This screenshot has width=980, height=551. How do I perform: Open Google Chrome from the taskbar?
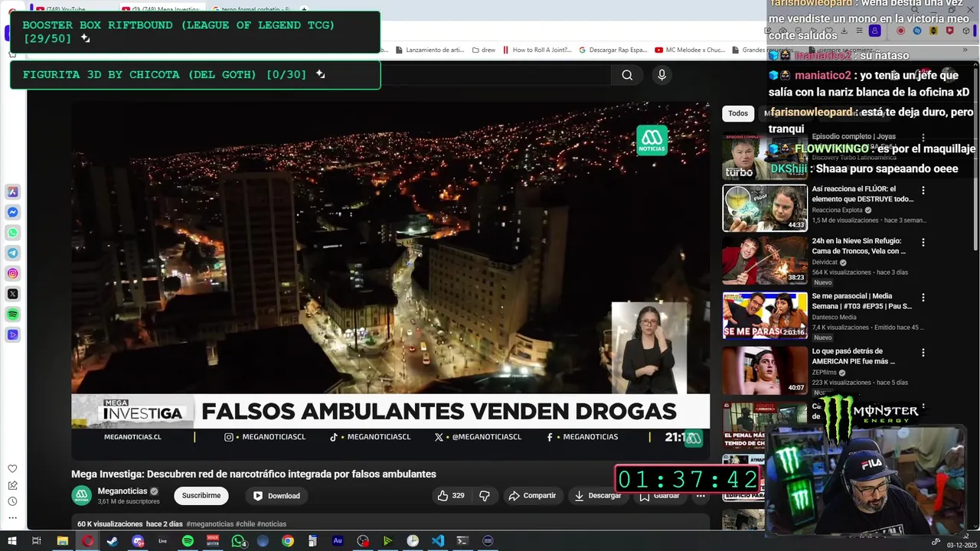288,541
